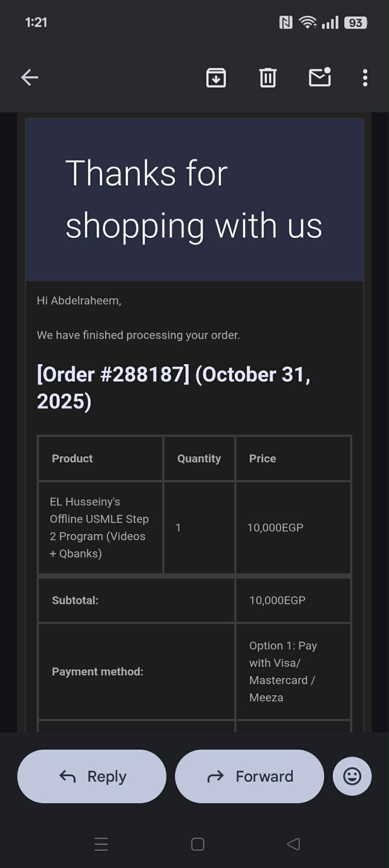Image resolution: width=389 pixels, height=868 pixels.
Task: Tap the Thanks for shopping banner
Action: (x=194, y=199)
